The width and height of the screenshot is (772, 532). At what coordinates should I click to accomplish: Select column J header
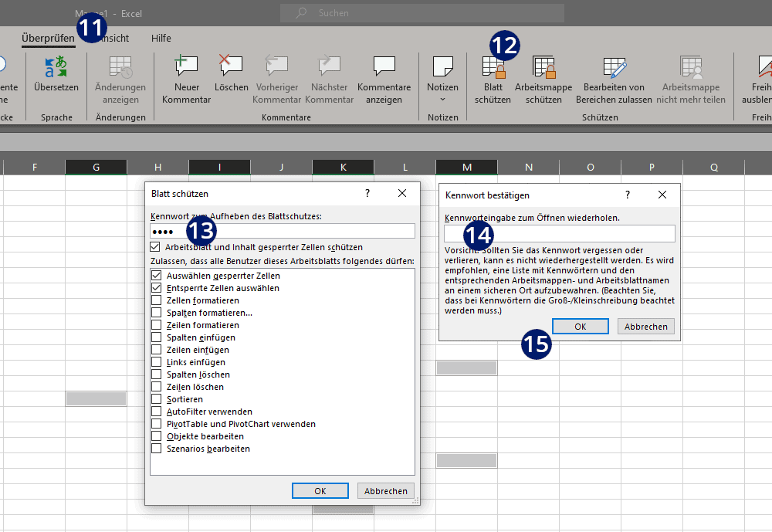coord(281,167)
